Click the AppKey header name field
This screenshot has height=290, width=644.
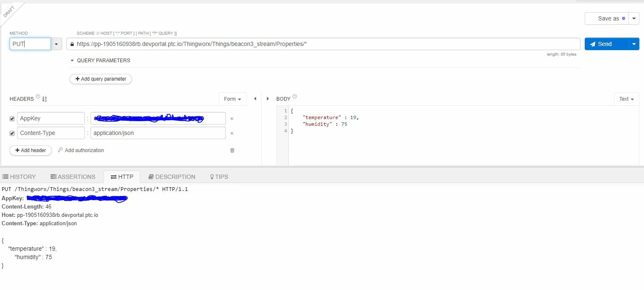point(51,118)
